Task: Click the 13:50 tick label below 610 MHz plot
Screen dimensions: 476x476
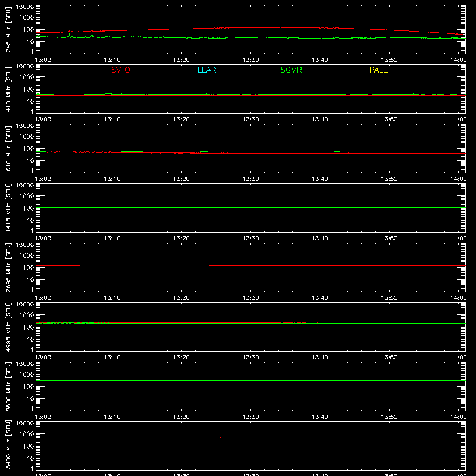Action: point(389,179)
